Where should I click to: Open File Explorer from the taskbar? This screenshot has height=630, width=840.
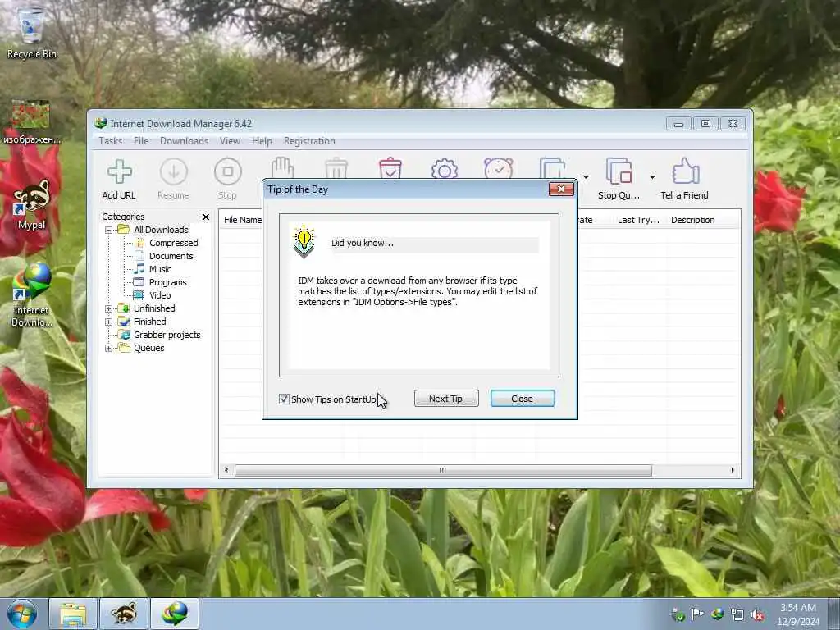[x=73, y=614]
